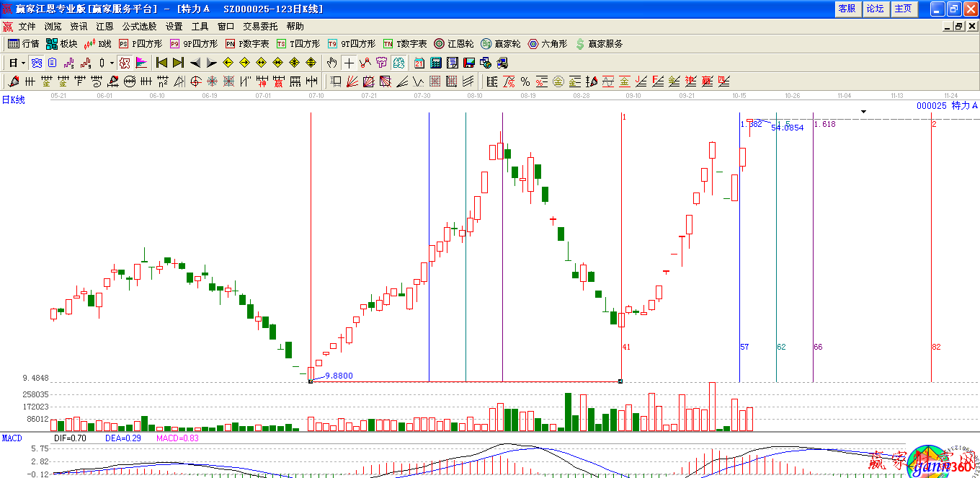Click the hand pan tool icon
Image resolution: width=980 pixels, height=478 pixels.
332,63
